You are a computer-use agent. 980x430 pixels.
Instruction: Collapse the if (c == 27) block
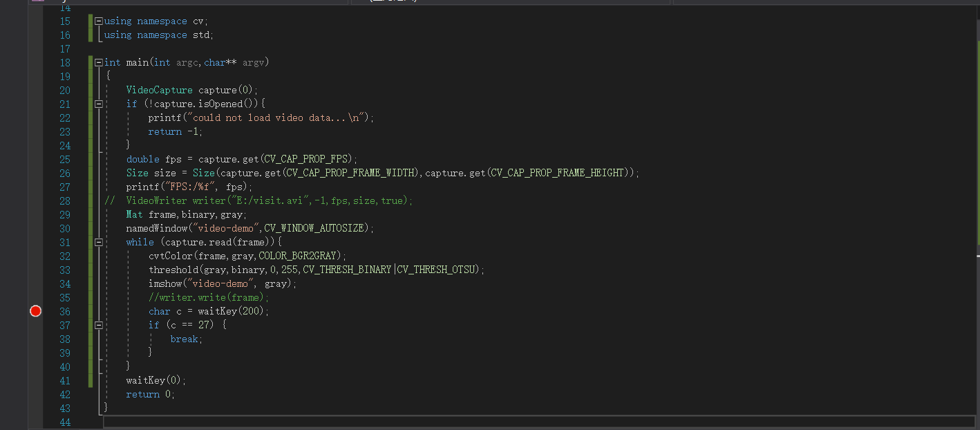point(98,325)
